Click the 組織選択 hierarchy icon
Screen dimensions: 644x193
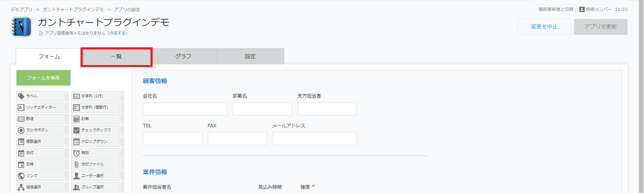point(21,187)
